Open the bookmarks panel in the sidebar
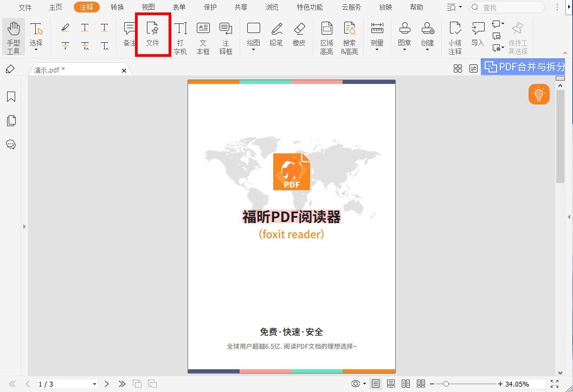Image resolution: width=573 pixels, height=392 pixels. 11,96
